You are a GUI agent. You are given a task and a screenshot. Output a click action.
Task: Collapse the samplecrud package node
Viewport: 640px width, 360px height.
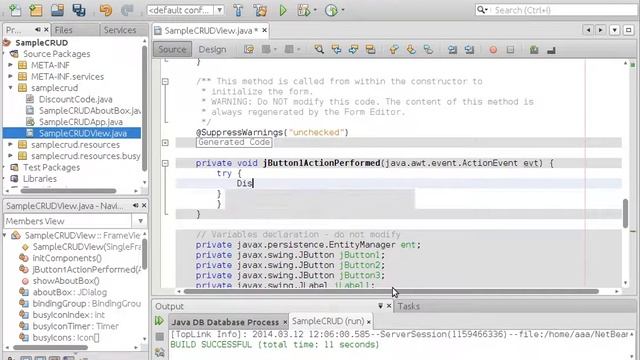point(11,88)
